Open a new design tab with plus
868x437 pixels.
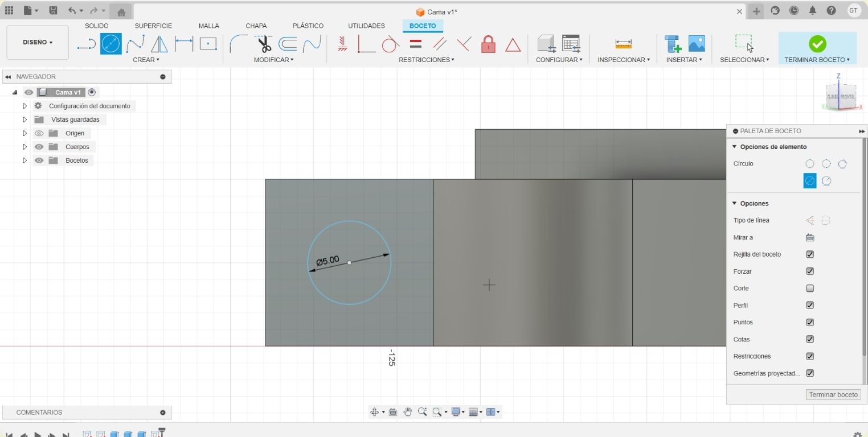[756, 11]
